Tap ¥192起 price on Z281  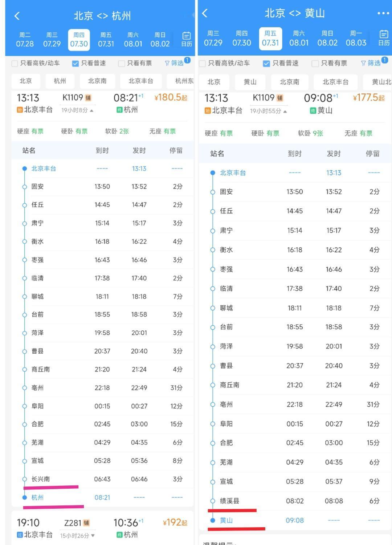pos(175,523)
